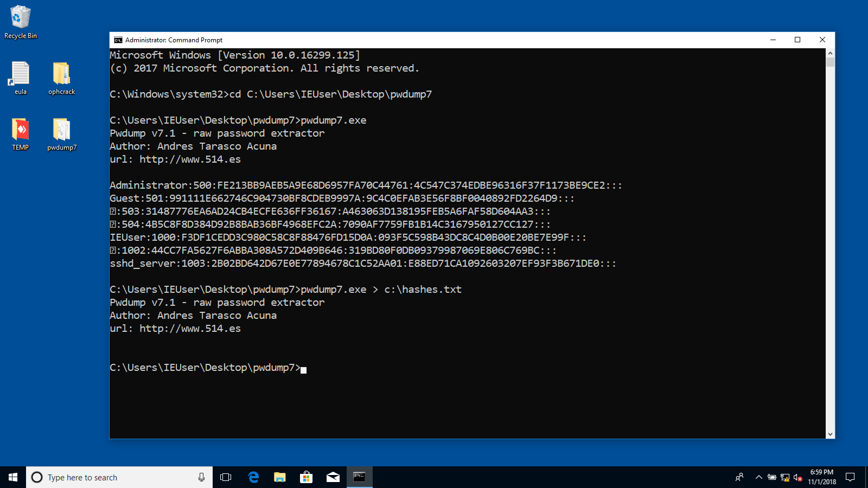Click the 2017 Microsoft Corporation copyright line
The image size is (868, 488).
(265, 68)
